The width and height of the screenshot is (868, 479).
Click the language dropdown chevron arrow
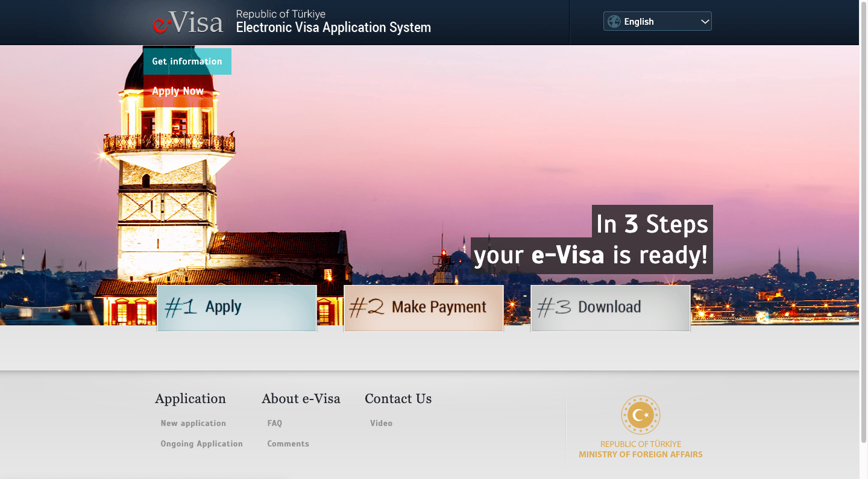[x=705, y=22]
